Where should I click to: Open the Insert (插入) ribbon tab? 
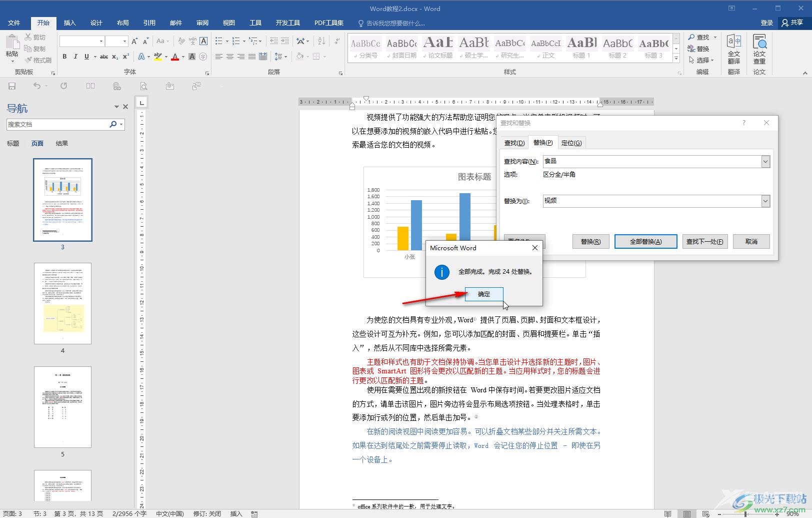(x=69, y=23)
